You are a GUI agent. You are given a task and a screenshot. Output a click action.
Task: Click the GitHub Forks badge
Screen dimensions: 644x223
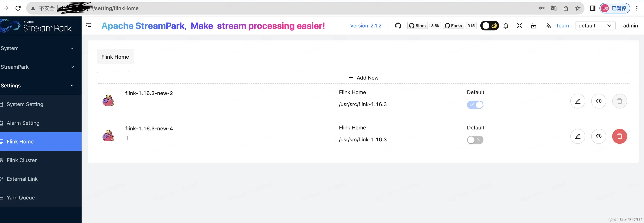453,26
